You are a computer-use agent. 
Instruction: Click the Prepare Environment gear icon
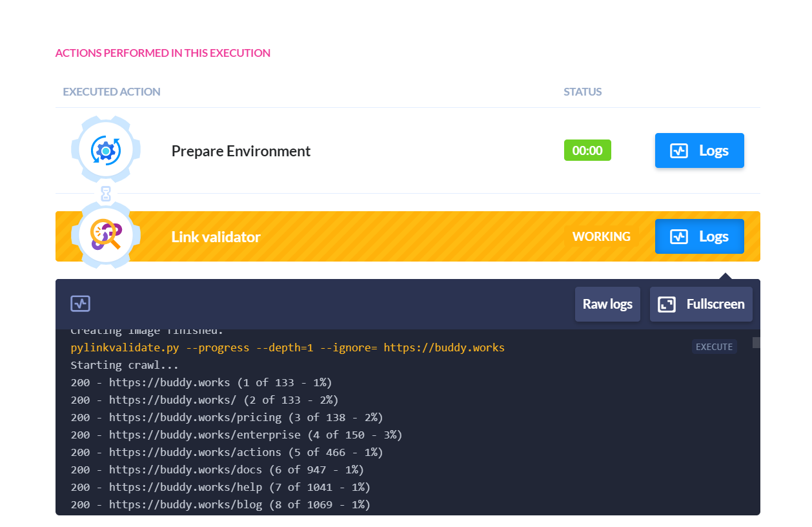click(106, 150)
